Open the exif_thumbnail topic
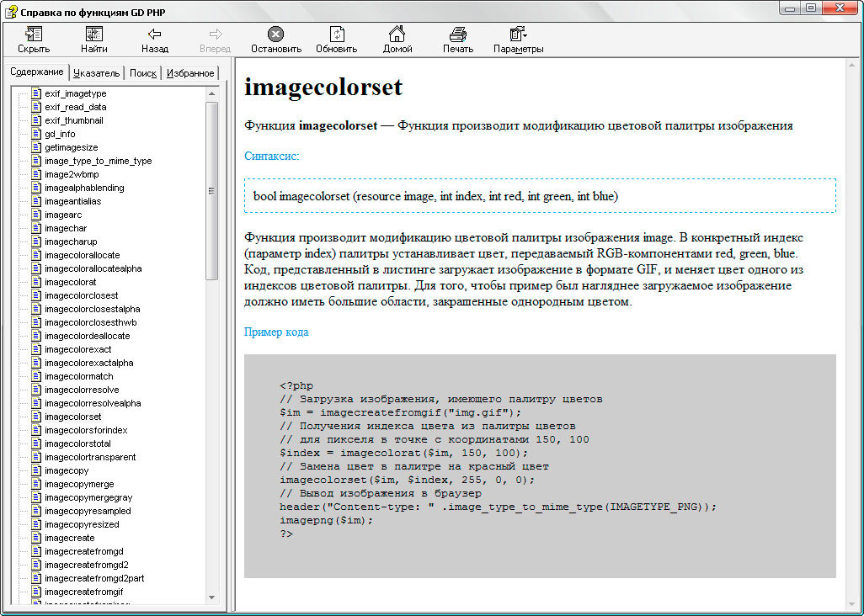 pos(74,120)
